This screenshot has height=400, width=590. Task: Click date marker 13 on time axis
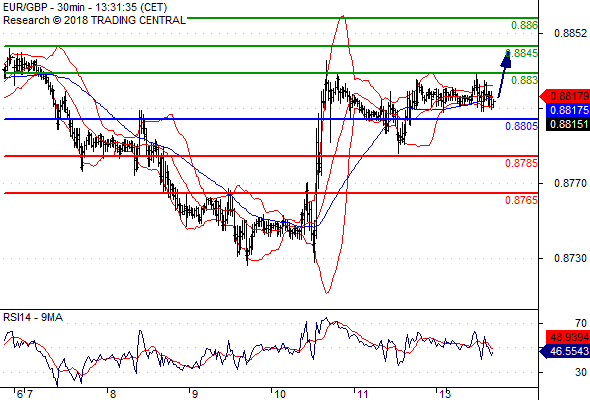click(445, 394)
